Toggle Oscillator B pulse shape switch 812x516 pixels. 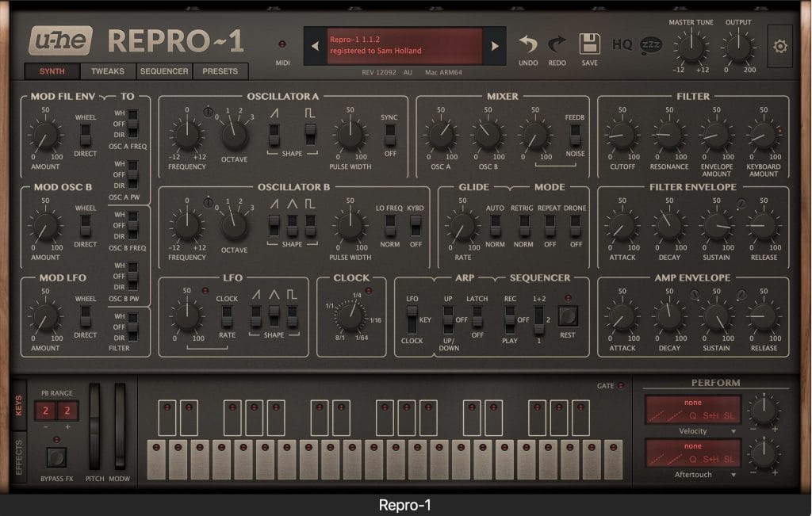310,225
